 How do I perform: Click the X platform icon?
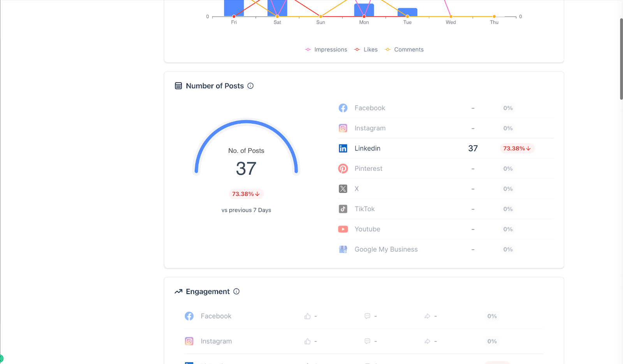343,189
